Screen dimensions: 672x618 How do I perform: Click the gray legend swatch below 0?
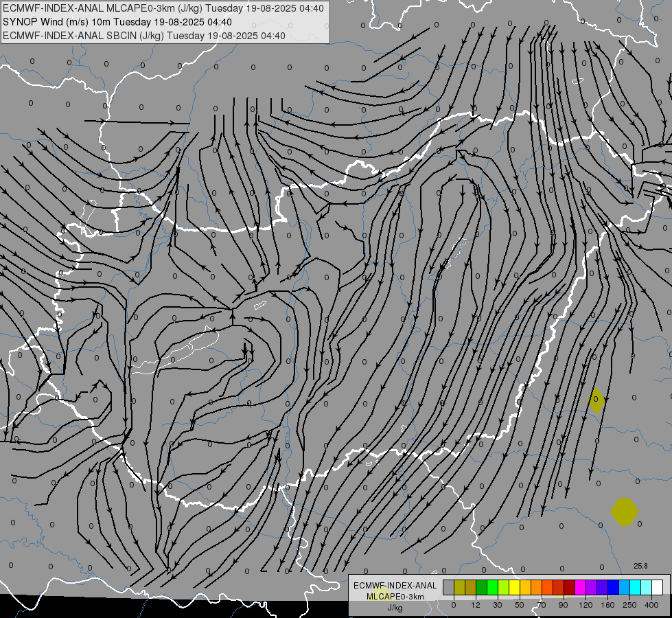click(x=448, y=587)
